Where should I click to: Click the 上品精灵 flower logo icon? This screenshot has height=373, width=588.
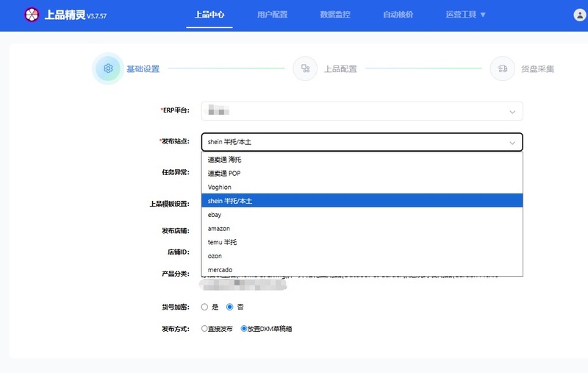(32, 15)
